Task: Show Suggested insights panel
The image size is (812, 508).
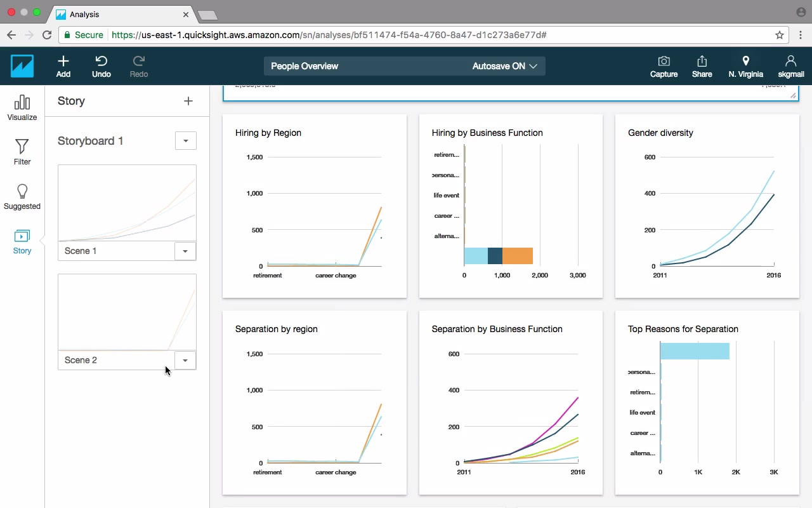Action: click(22, 197)
